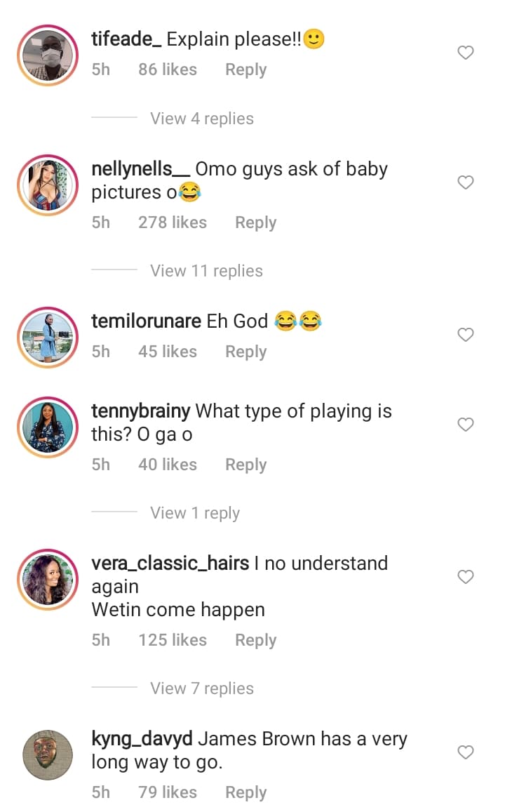Viewport: 505px width, 812px height.
Task: Reply to kyng_davyd's comment
Action: coord(245,792)
